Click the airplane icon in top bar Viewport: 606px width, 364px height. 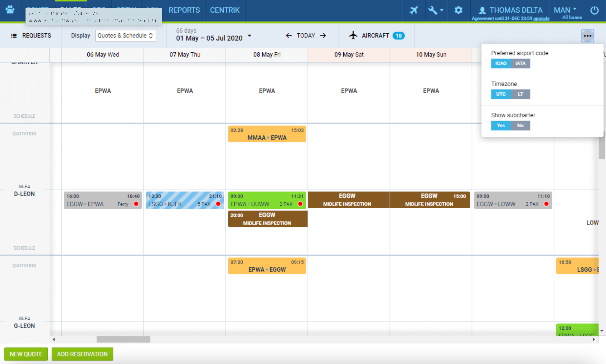pyautogui.click(x=413, y=10)
